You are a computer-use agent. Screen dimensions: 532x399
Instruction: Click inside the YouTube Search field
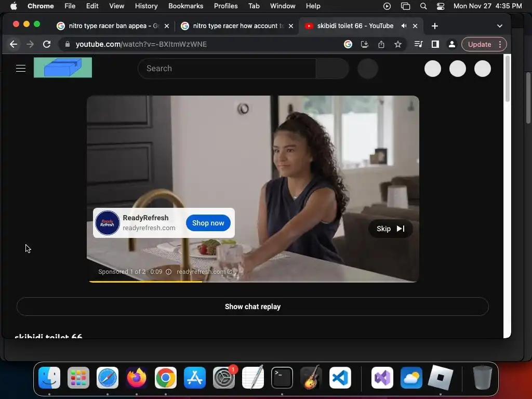pyautogui.click(x=227, y=69)
